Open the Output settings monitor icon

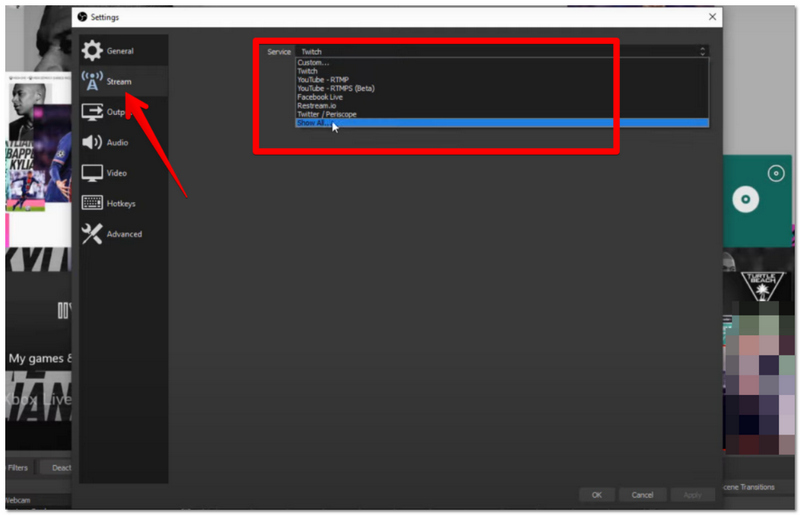point(92,112)
